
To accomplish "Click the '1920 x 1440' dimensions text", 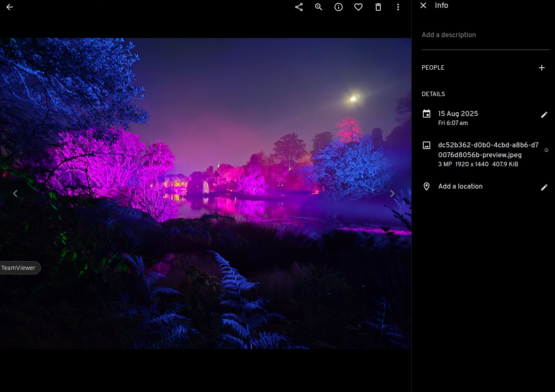I will pyautogui.click(x=472, y=164).
